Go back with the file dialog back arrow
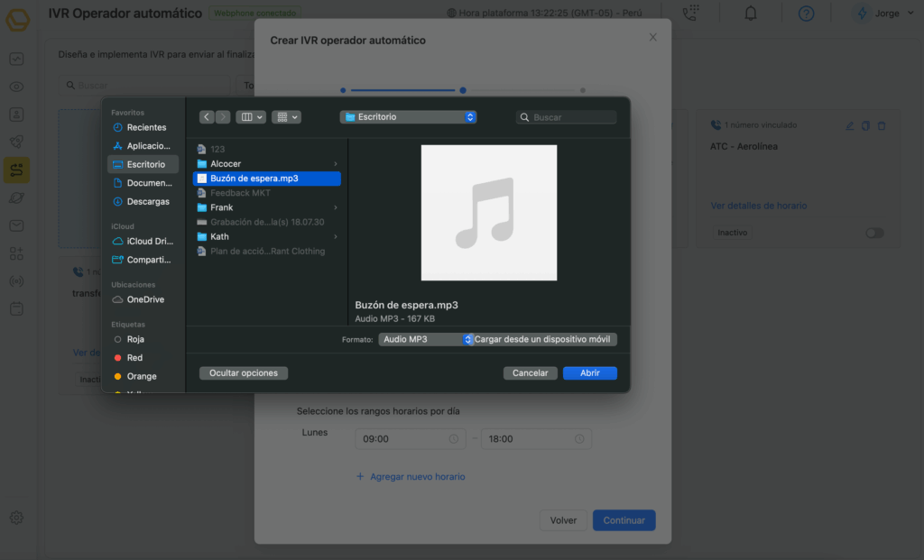Image resolution: width=924 pixels, height=560 pixels. (207, 117)
